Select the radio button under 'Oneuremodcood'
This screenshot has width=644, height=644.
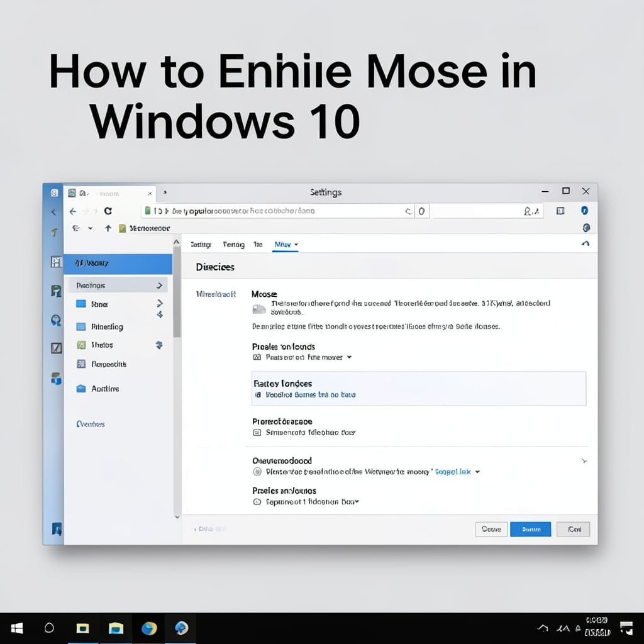pyautogui.click(x=257, y=472)
